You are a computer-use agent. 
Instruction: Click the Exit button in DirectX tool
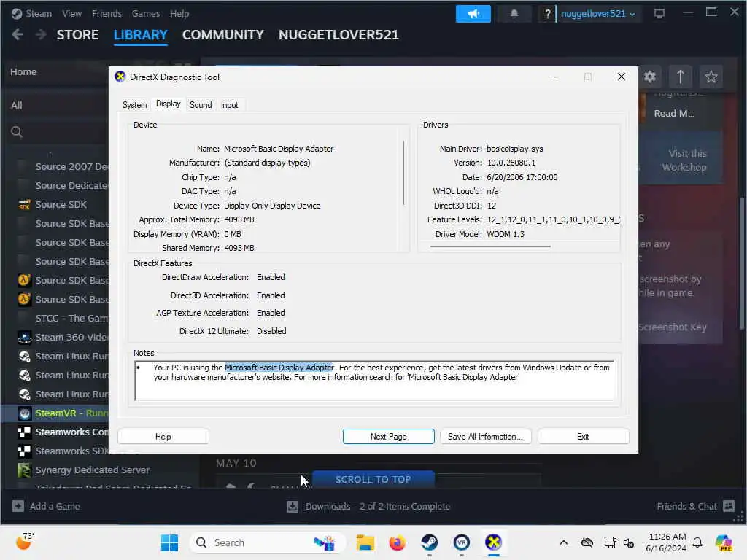[x=583, y=437]
